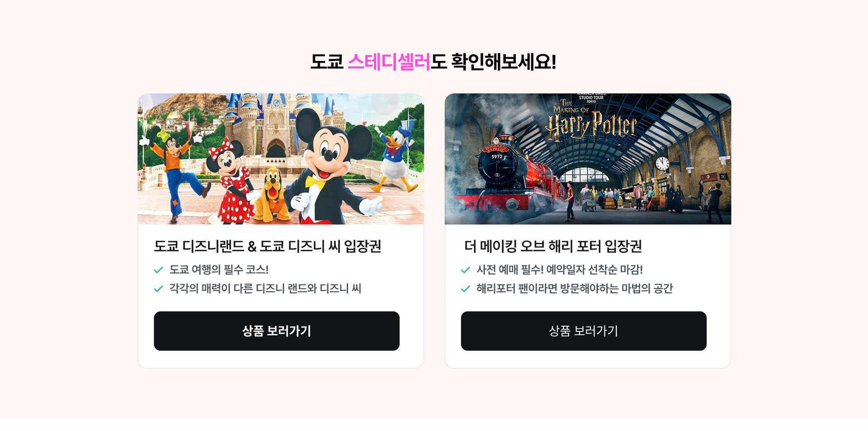Click text 사전 예매 필수! 예약일자 선착순 마감!
Image resolution: width=868 pixels, height=431 pixels.
[560, 270]
